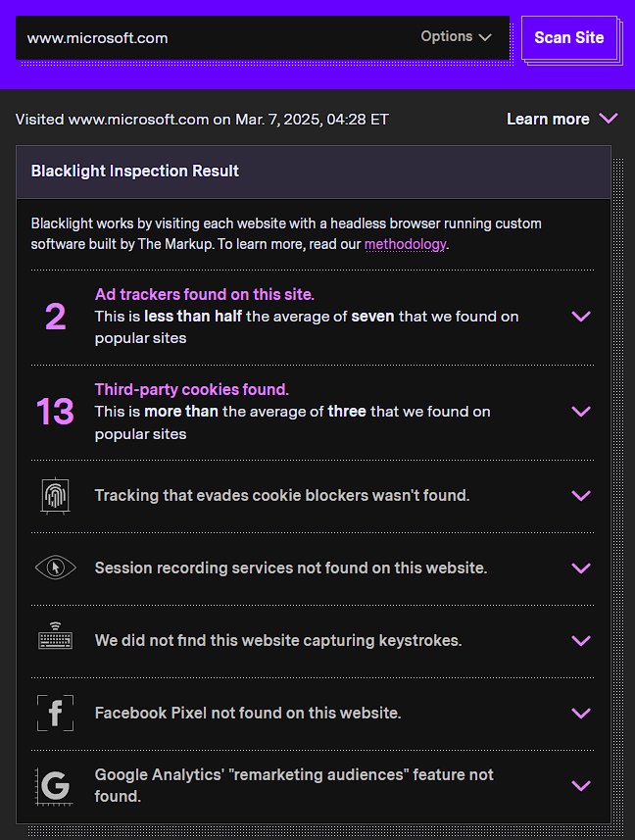
Task: Click the keyboard keystroke capture icon
Action: pos(55,639)
